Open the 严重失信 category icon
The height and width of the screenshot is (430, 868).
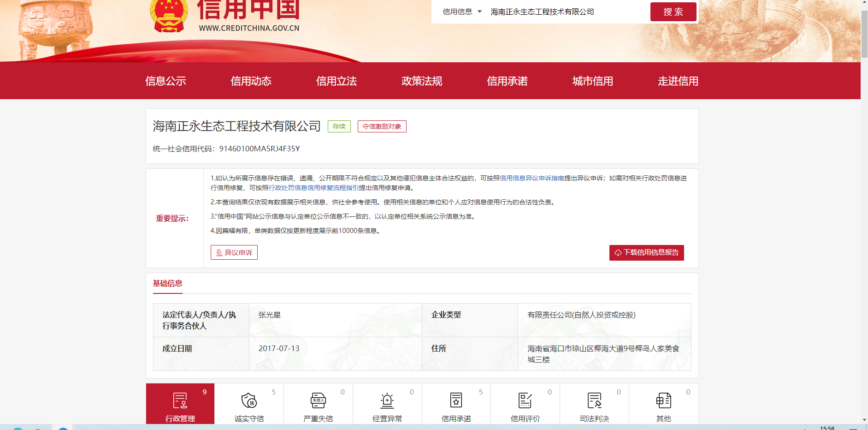click(x=318, y=400)
